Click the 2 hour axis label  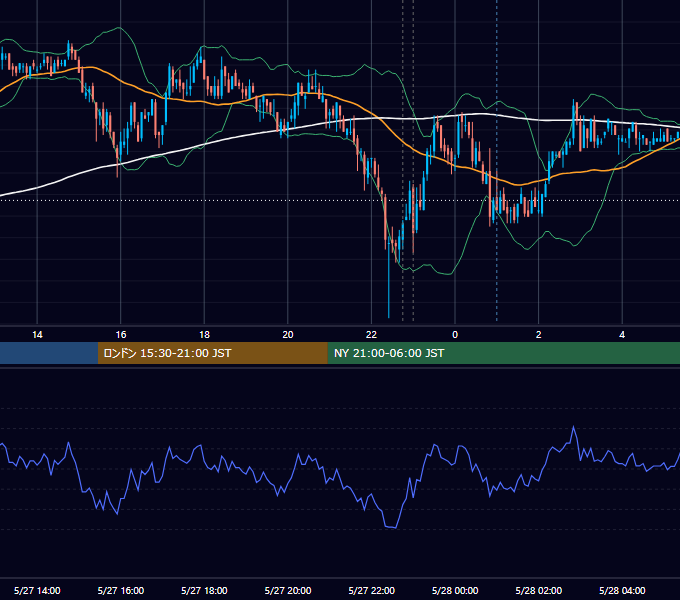[x=538, y=335]
